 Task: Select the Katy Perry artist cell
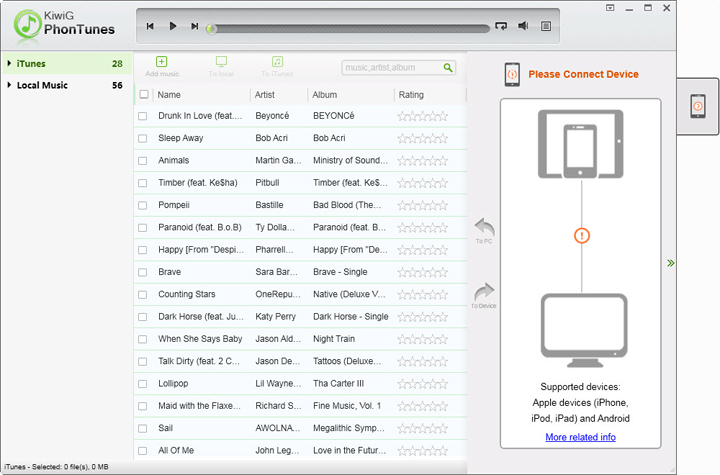tap(276, 317)
